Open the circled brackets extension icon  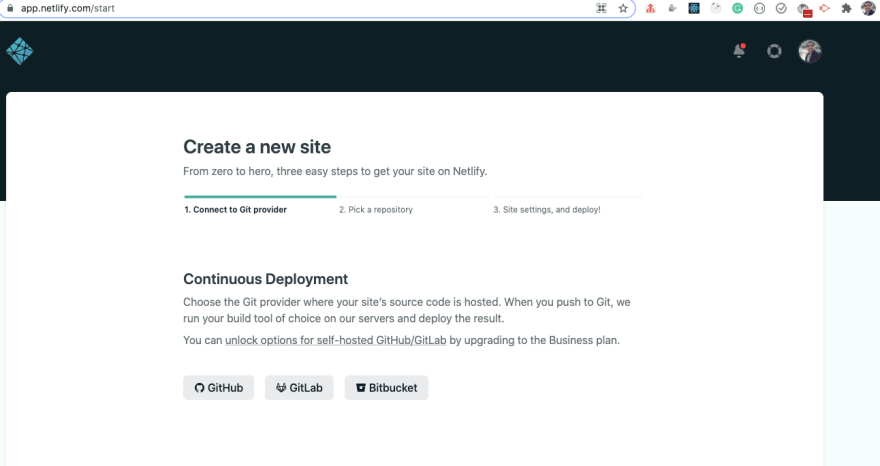[x=759, y=8]
